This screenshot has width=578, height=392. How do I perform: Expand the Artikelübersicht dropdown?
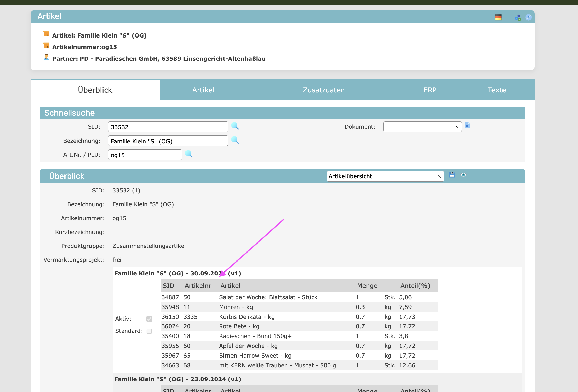[x=385, y=176]
